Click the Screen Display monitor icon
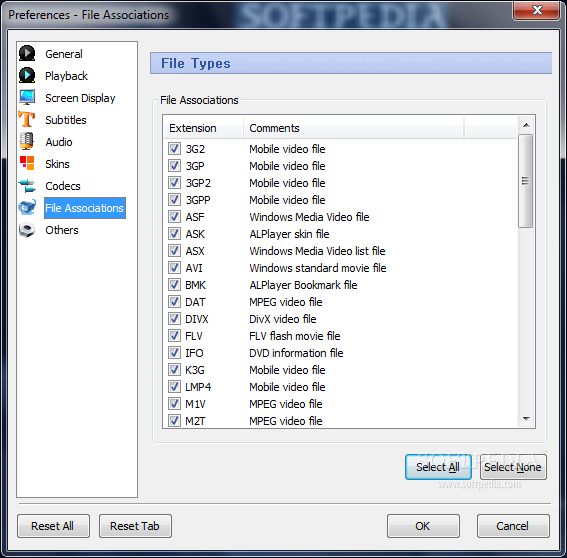 tap(27, 98)
